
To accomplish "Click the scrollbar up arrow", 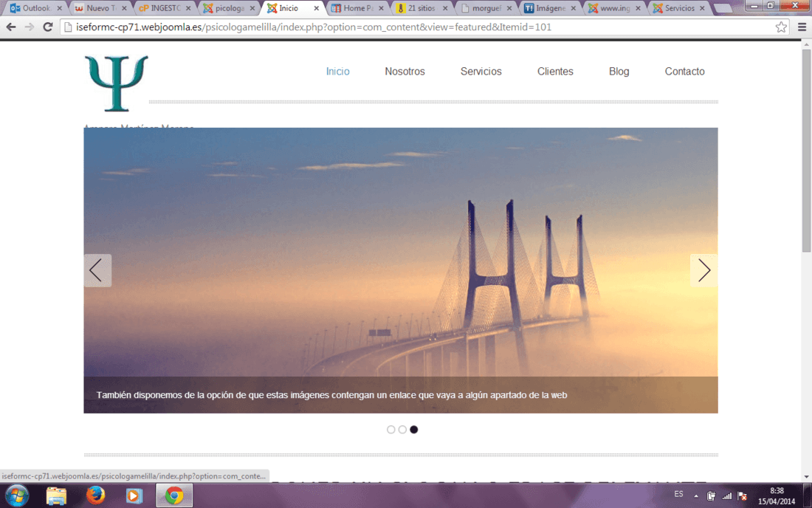I will (806, 45).
